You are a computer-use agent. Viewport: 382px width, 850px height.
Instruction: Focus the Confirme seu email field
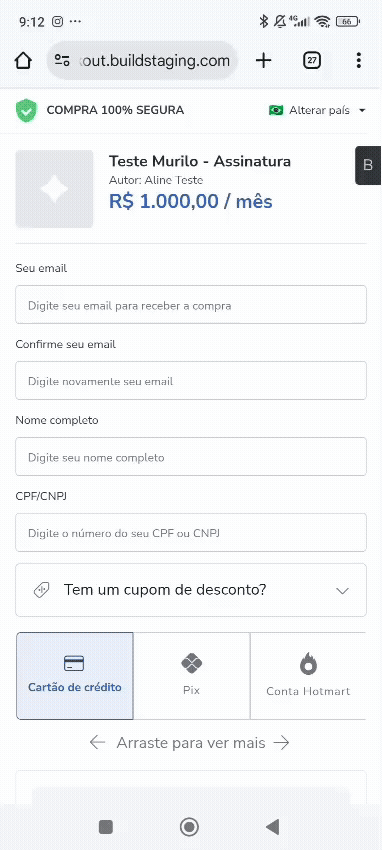click(x=191, y=381)
